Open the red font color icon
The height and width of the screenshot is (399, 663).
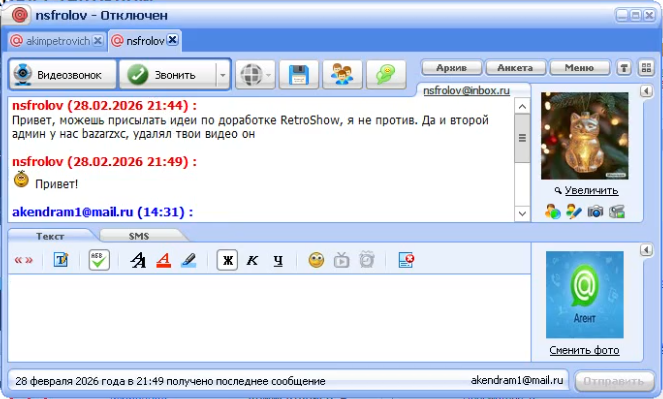click(x=164, y=260)
